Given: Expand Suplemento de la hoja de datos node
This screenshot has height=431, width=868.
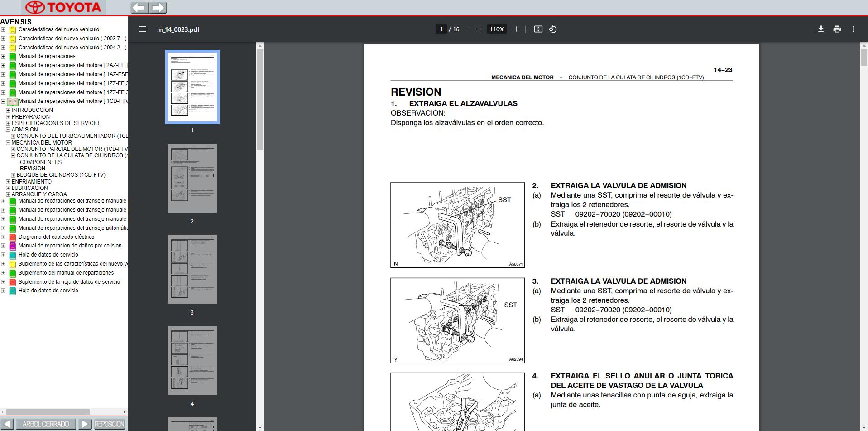Looking at the screenshot, I should click(3, 282).
